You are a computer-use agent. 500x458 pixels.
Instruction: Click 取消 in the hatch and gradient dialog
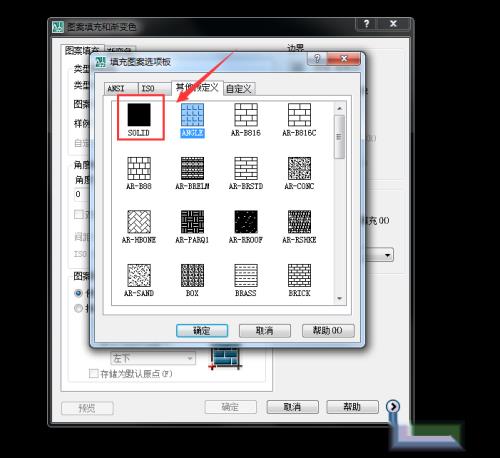click(292, 407)
